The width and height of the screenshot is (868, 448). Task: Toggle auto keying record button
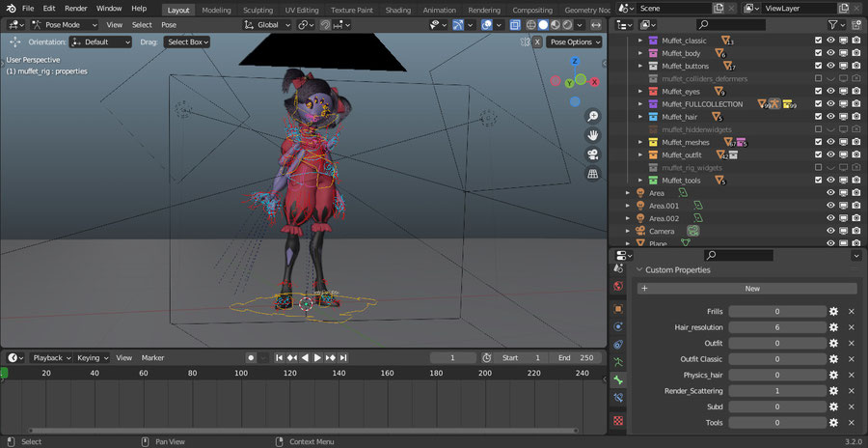(x=251, y=358)
